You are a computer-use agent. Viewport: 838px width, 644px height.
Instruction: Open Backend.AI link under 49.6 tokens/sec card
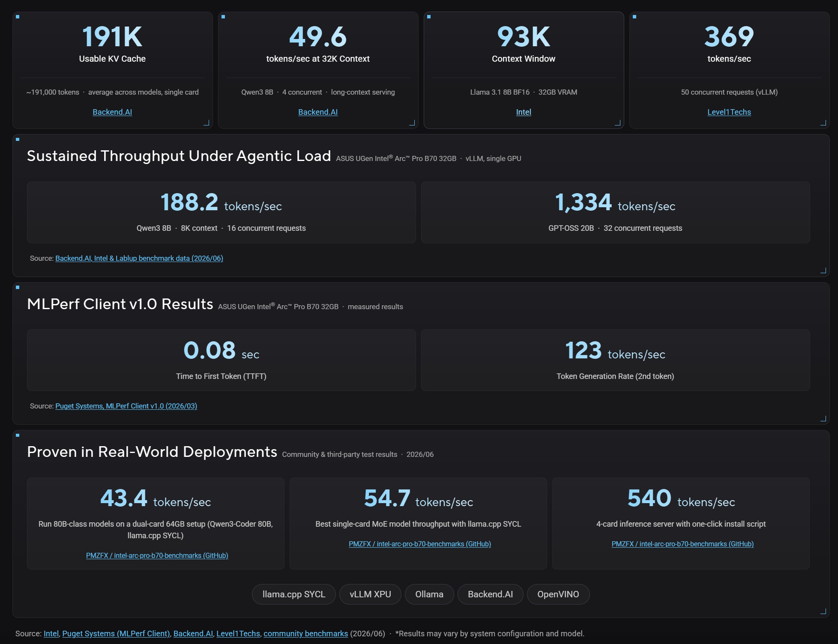(318, 112)
